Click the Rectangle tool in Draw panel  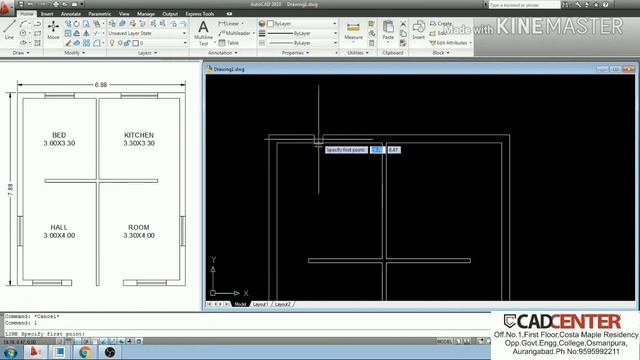(x=37, y=33)
